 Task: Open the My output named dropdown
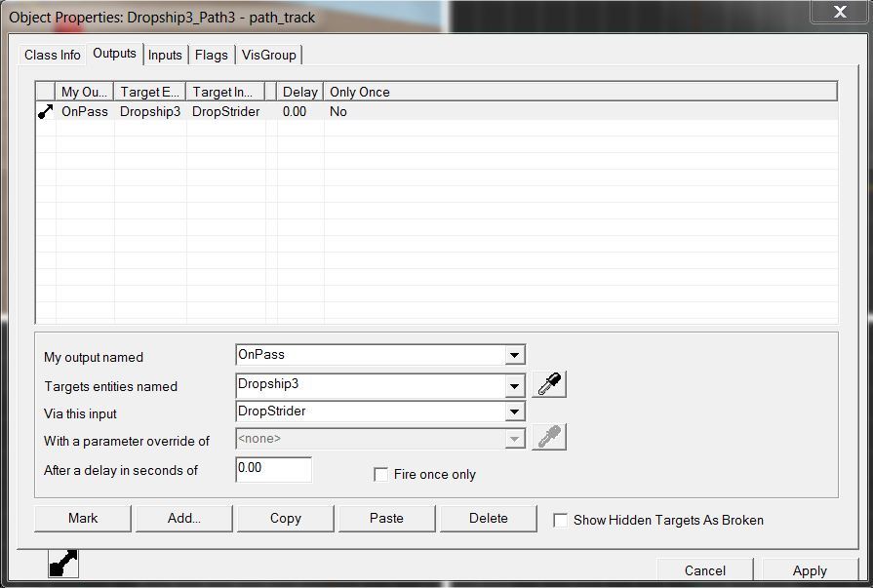click(x=514, y=355)
